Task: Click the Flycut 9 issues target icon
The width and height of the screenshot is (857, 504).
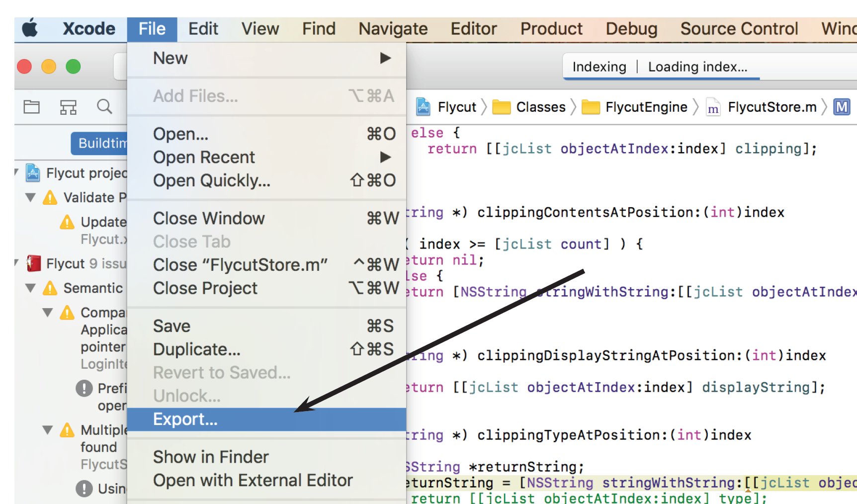Action: (33, 263)
